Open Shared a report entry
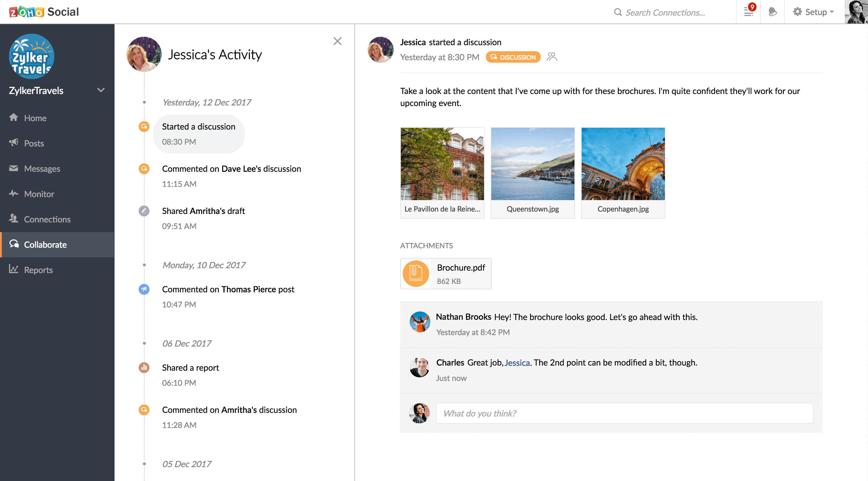The image size is (868, 481). (x=190, y=375)
